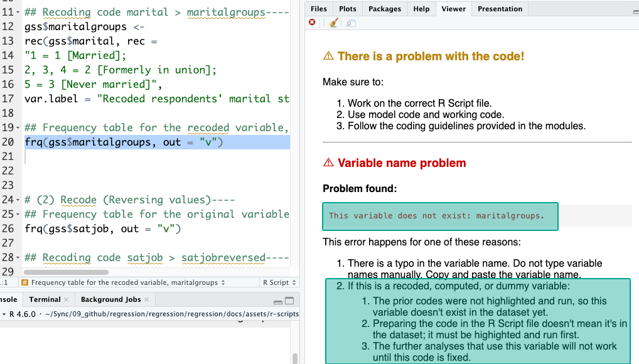Click "Use model code and working code" item
The width and height of the screenshot is (639, 364).
426,115
